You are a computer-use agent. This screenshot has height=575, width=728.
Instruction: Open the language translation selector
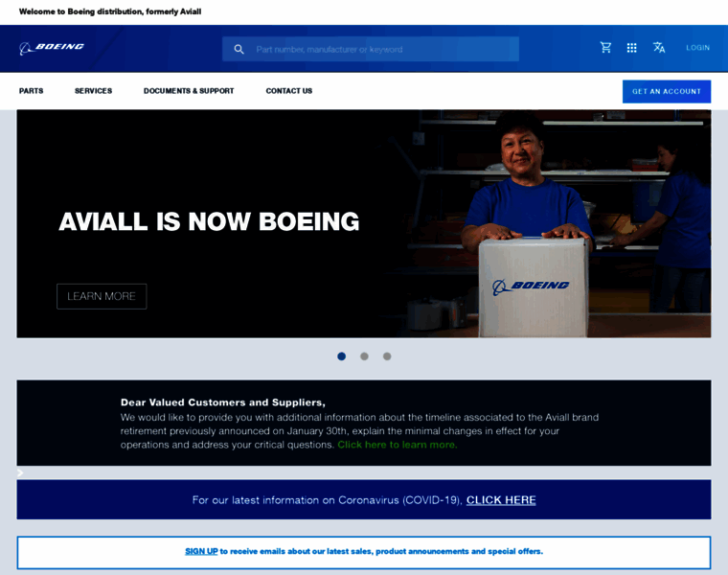[x=659, y=47]
